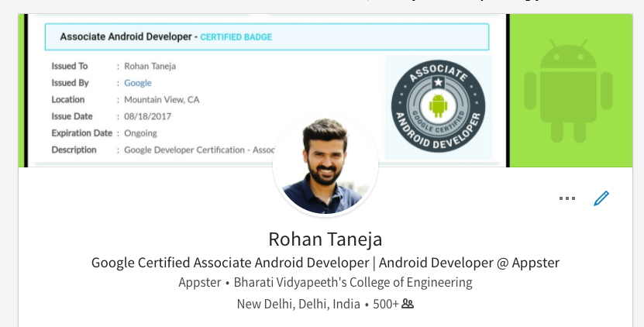The height and width of the screenshot is (327, 644).
Task: Open Rohan Taneja's round profile photo
Action: [x=325, y=166]
